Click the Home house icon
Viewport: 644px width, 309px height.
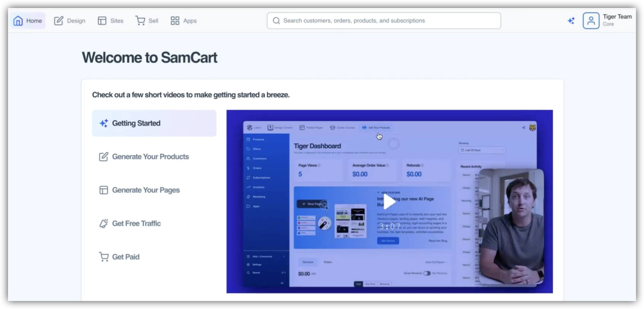coord(18,21)
